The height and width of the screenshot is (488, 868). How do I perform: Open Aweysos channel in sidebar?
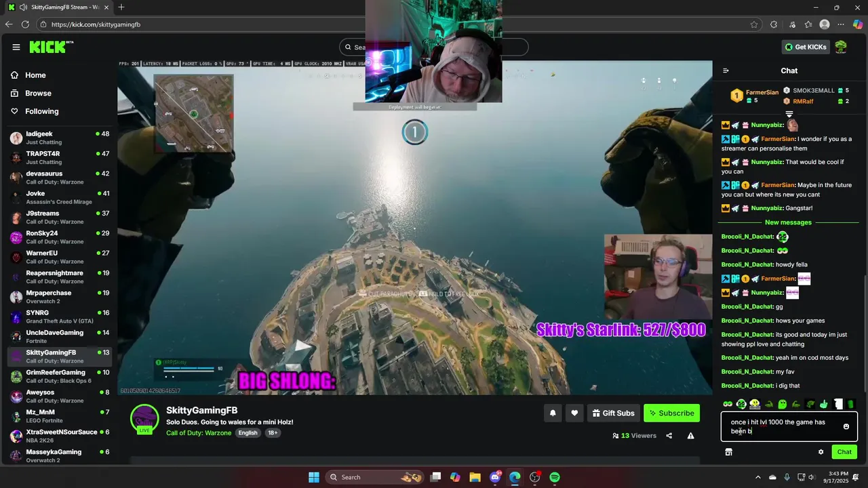pyautogui.click(x=61, y=396)
